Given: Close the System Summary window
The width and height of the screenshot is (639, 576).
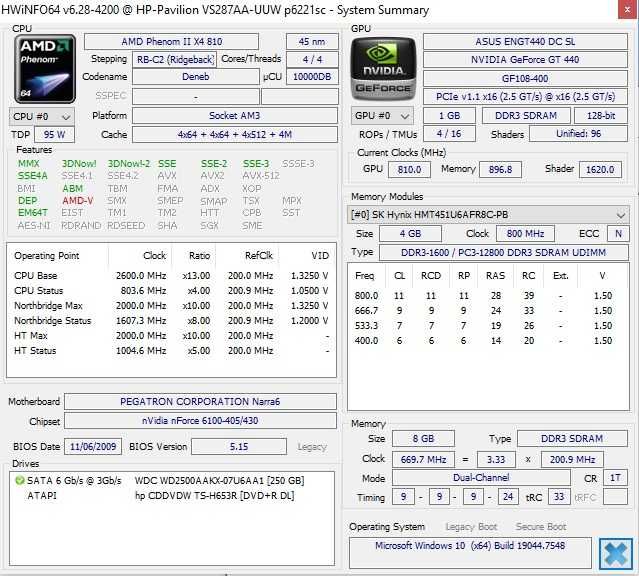Looking at the screenshot, I should tap(628, 10).
